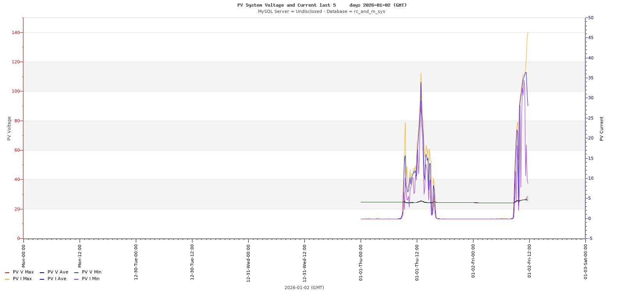Image resolution: width=644 pixels, height=293 pixels.
Task: Toggle the PV V Min legend entry
Action: click(x=91, y=272)
